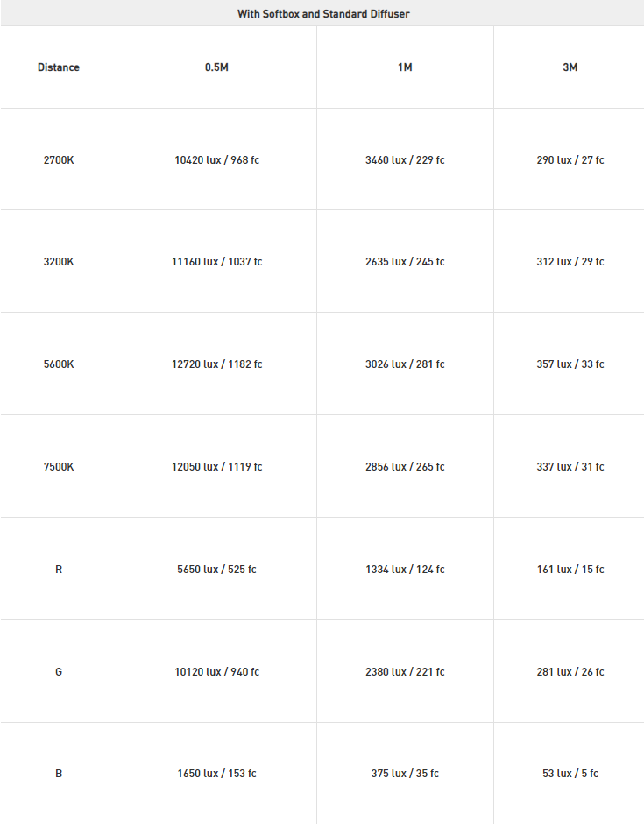Click the 7500K row label
The image size is (644, 835).
tap(59, 467)
